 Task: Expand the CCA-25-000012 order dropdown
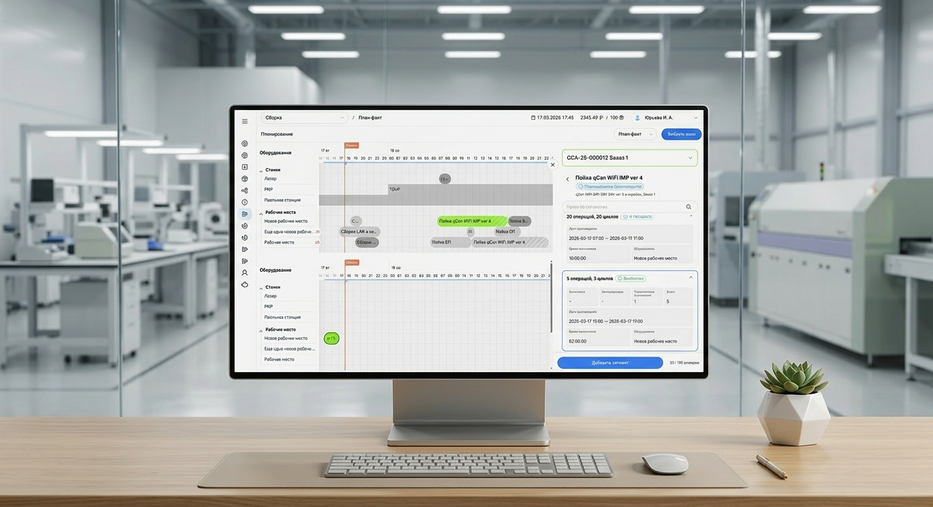point(689,158)
